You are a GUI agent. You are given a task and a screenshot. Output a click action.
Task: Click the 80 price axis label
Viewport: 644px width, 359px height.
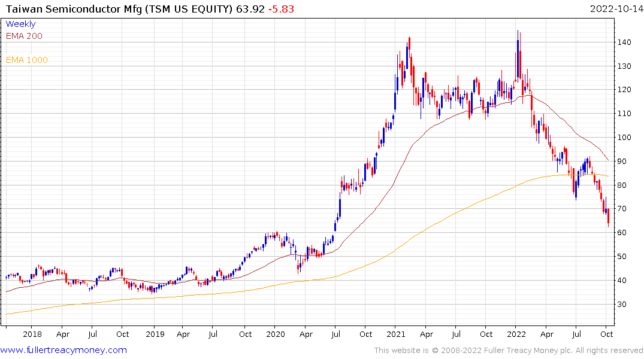[x=622, y=185]
